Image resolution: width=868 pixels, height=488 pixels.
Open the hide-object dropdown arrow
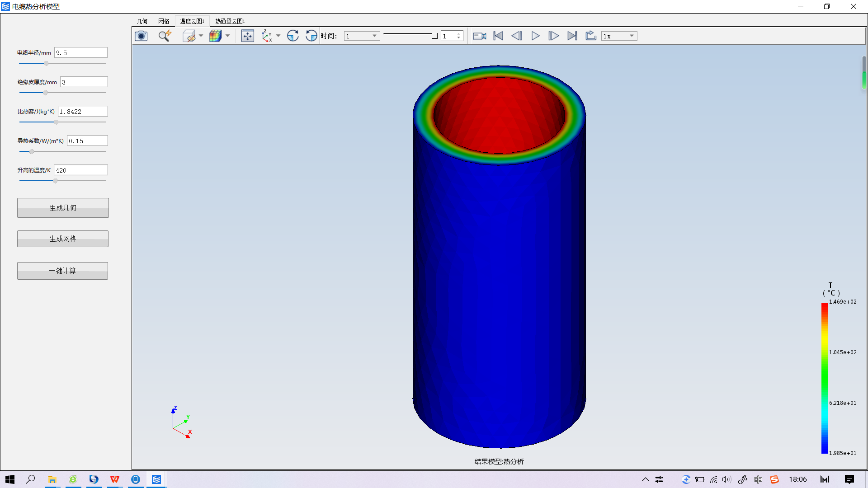point(201,36)
